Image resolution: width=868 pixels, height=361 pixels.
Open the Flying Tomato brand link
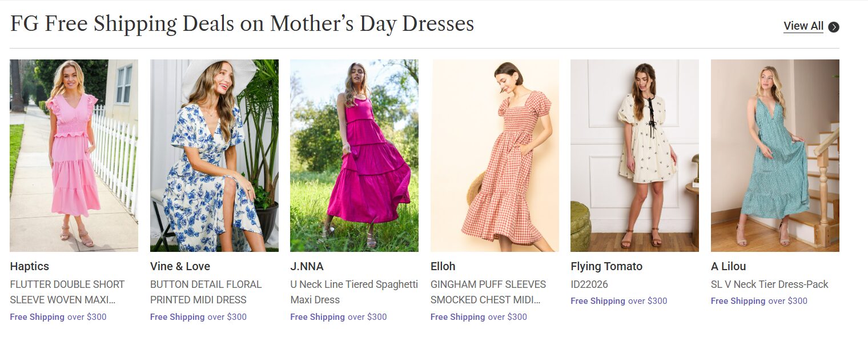pyautogui.click(x=606, y=266)
